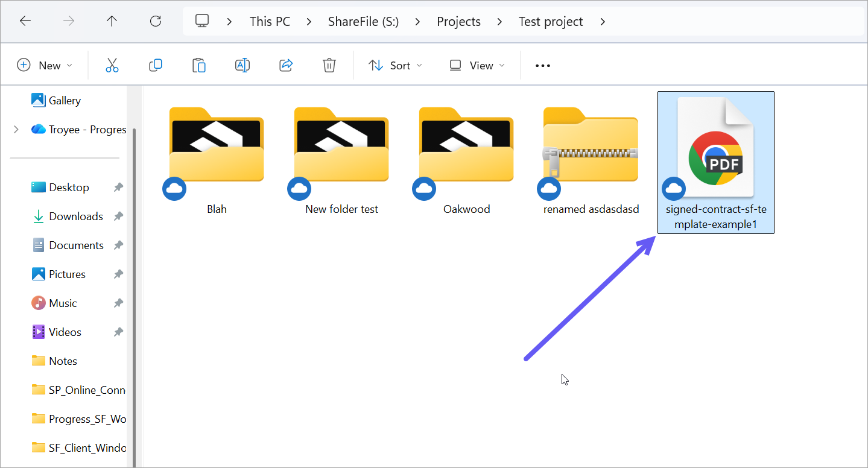Screen dimensions: 868x468
Task: Rename the selected file
Action: [x=242, y=65]
